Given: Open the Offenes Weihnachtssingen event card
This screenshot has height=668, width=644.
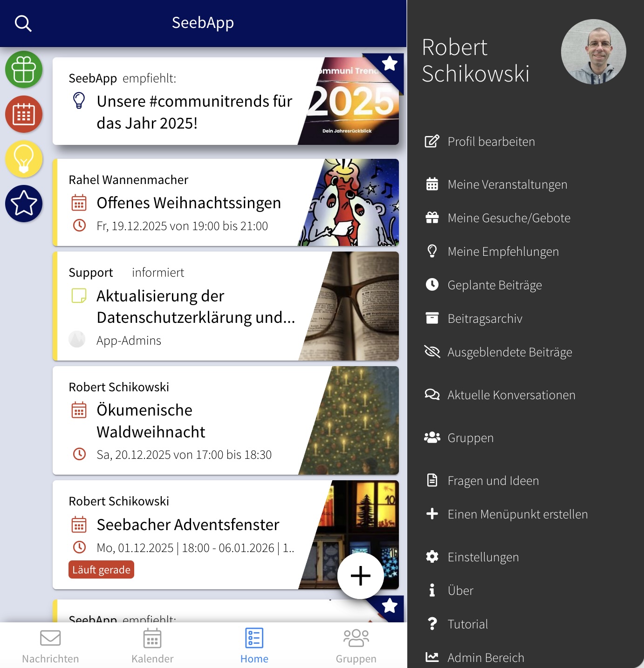Looking at the screenshot, I should (189, 203).
